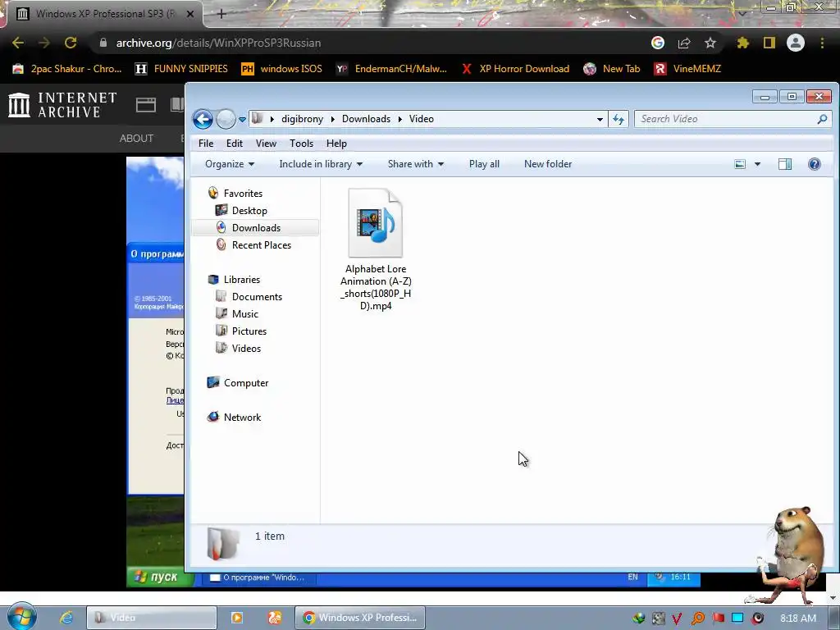Open the more view options arrow
The height and width of the screenshot is (630, 840).
point(757,164)
